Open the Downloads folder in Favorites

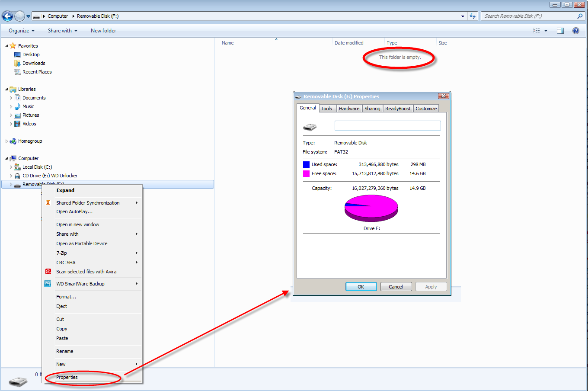pyautogui.click(x=34, y=63)
